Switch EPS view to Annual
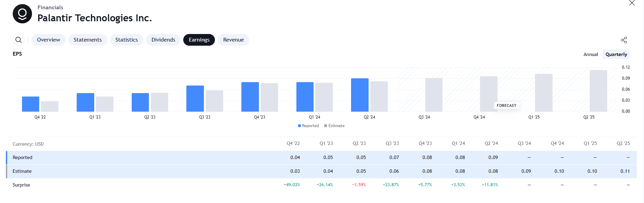Screen dimensions: 644x203 click(591, 54)
